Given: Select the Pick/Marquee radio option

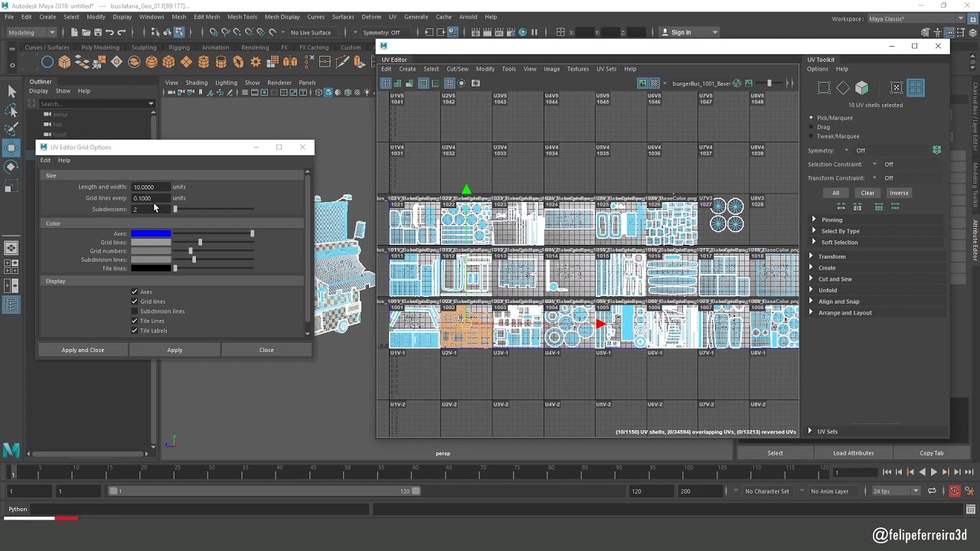Looking at the screenshot, I should (x=812, y=118).
